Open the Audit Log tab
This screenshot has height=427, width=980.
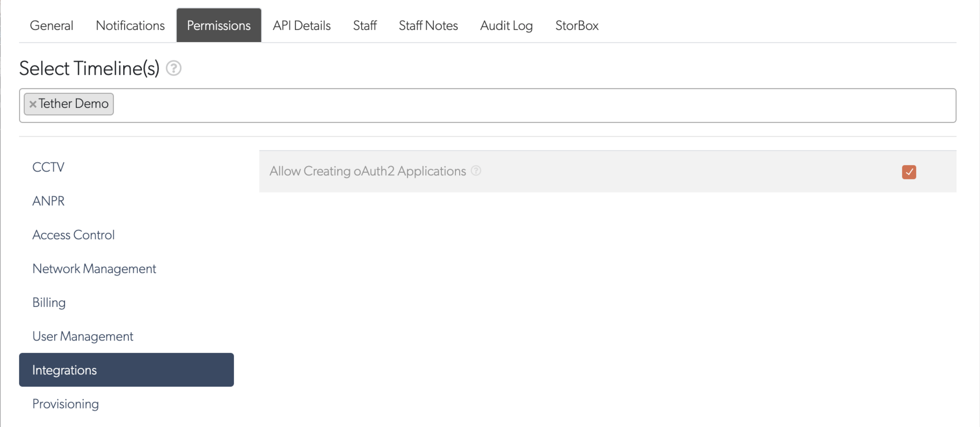coord(506,25)
